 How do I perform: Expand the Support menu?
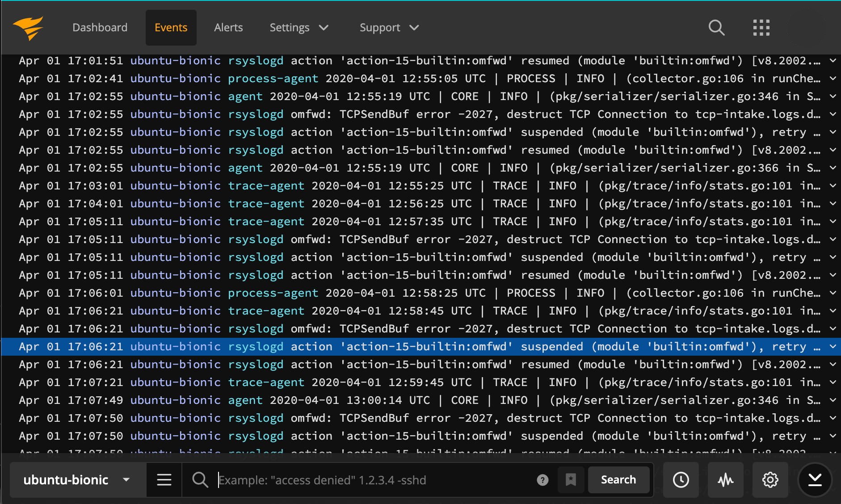[x=389, y=28]
